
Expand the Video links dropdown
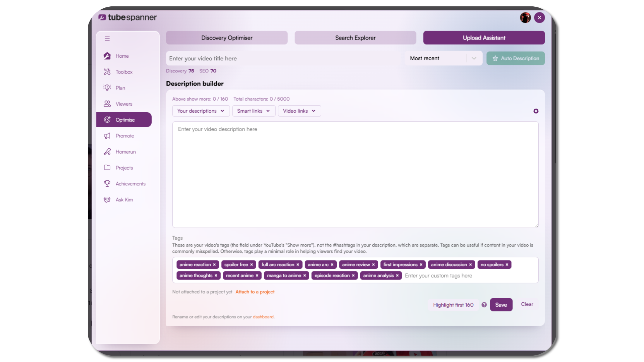[x=299, y=111]
